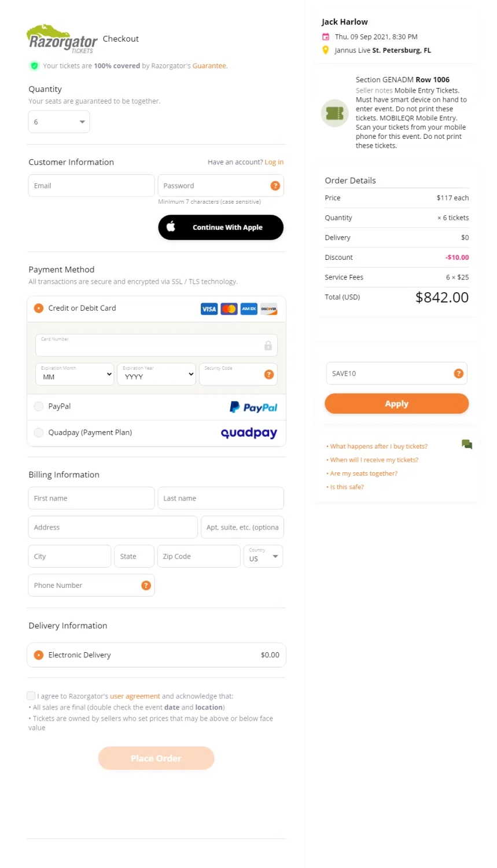This screenshot has width=497, height=868.
Task: Click the '$117 each' price value
Action: (453, 198)
